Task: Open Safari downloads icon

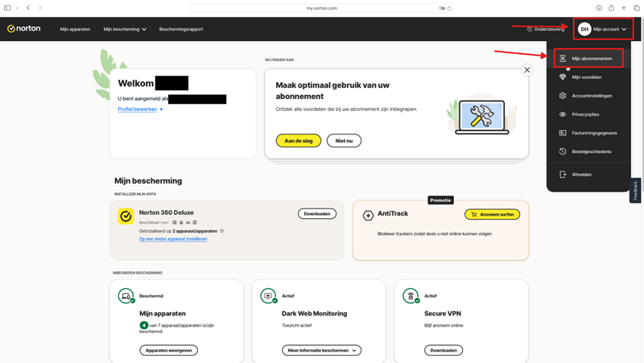Action: pyautogui.click(x=599, y=8)
